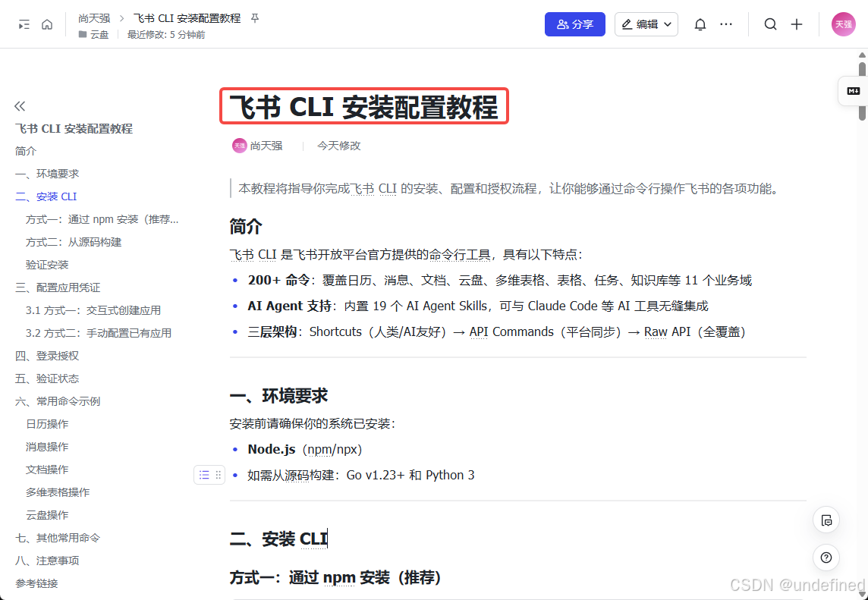Jump to 三、配置应用凭证 in outline

58,287
